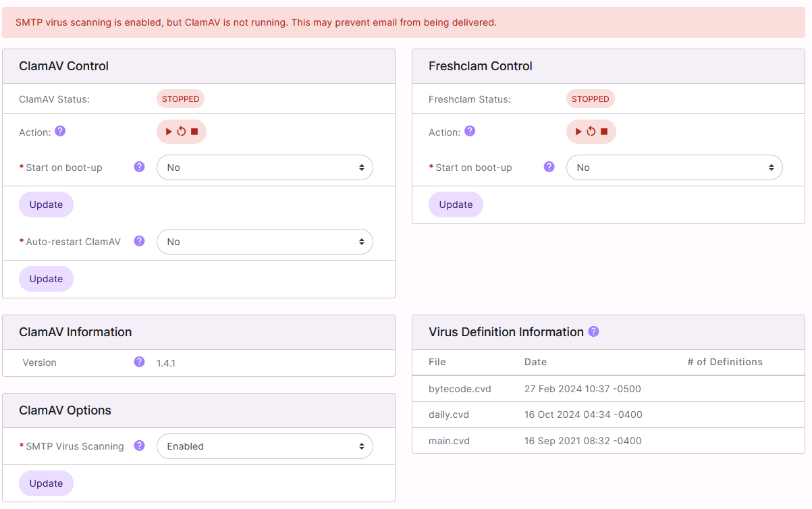Open Freshclam Start on boot-up dropdown
This screenshot has width=812, height=509.
tap(674, 167)
